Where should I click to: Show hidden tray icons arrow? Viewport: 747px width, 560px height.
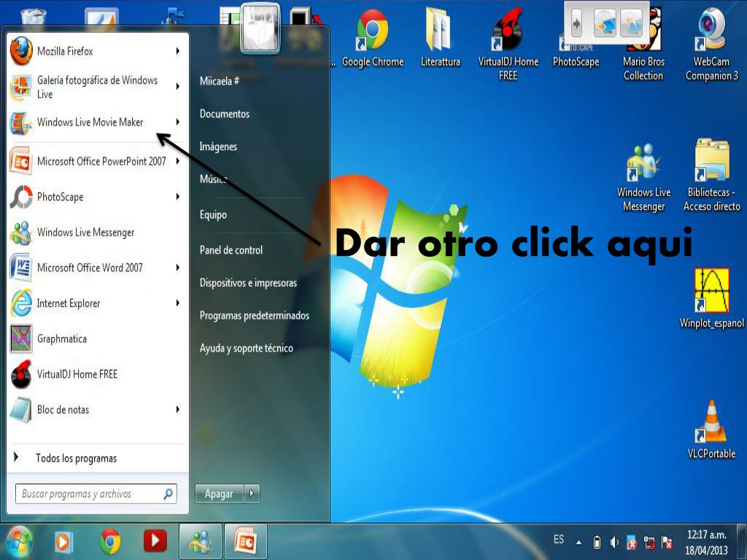[578, 542]
